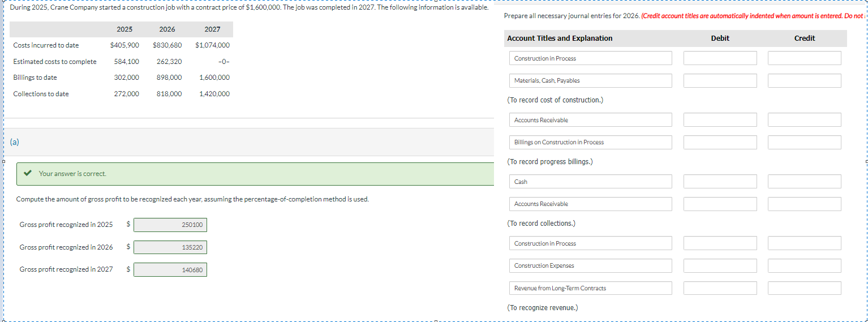Click the debit field in the Cash row

click(720, 182)
